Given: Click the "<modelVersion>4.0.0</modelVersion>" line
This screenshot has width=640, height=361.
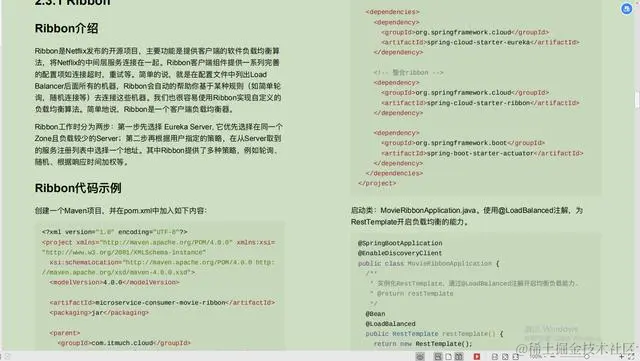Looking at the screenshot, I should click(x=114, y=282).
